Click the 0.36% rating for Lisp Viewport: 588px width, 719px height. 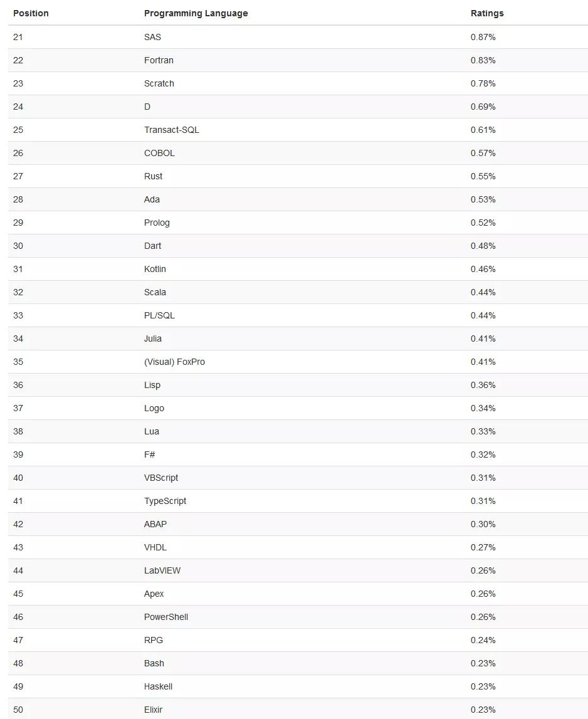click(483, 385)
